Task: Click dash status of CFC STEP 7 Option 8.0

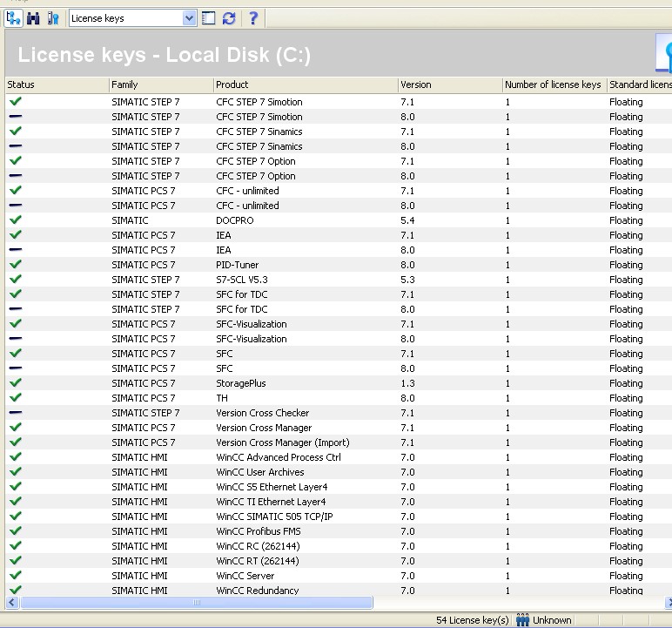Action: click(16, 176)
